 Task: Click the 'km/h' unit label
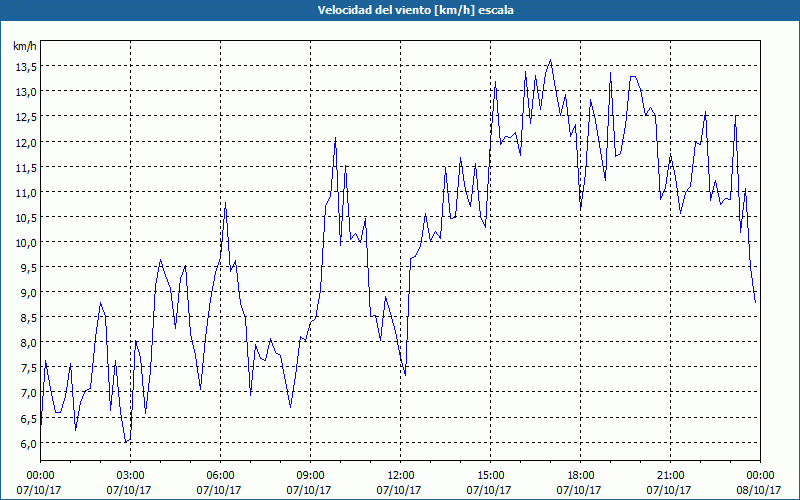[x=25, y=46]
